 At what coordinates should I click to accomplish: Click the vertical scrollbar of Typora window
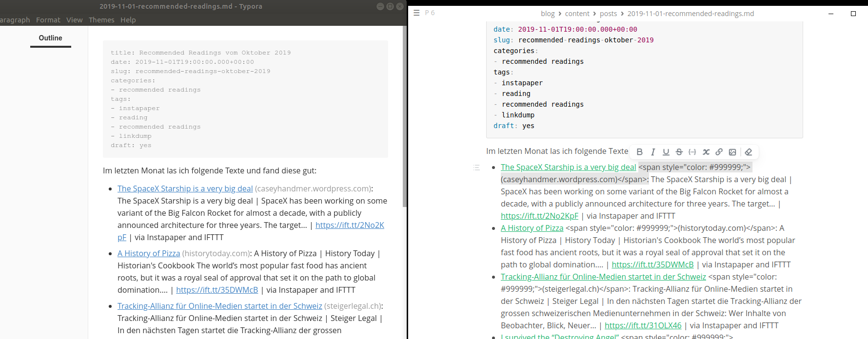[404, 117]
